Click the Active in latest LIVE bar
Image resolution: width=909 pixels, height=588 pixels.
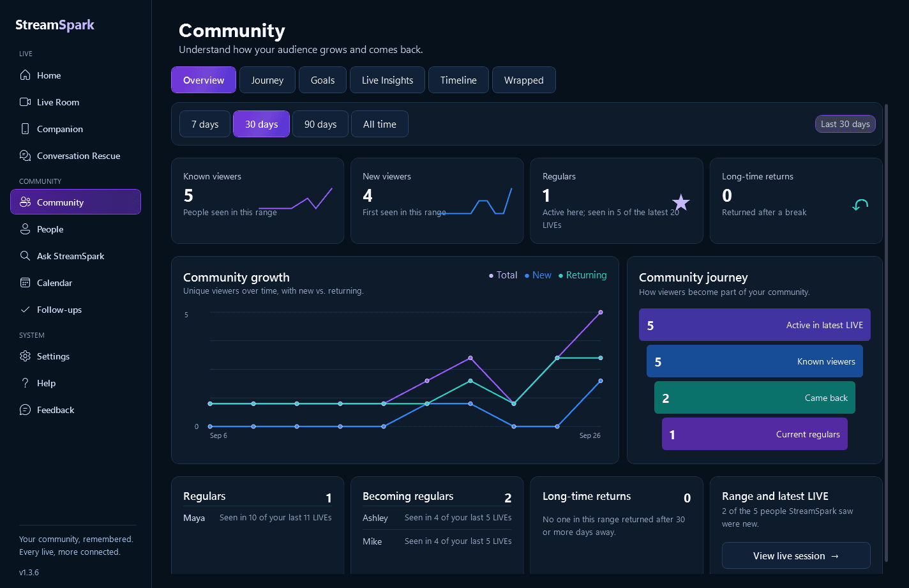tap(755, 325)
